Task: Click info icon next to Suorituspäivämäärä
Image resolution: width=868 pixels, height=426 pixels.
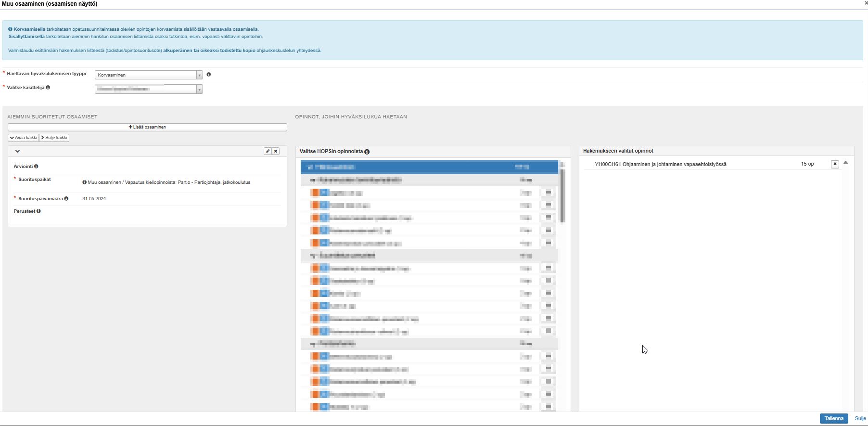Action: (x=66, y=199)
